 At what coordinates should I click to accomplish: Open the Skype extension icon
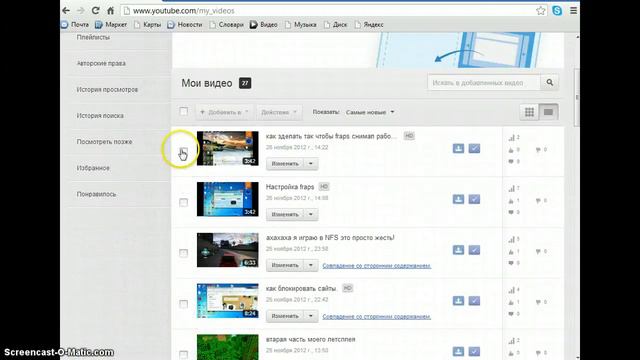(557, 11)
